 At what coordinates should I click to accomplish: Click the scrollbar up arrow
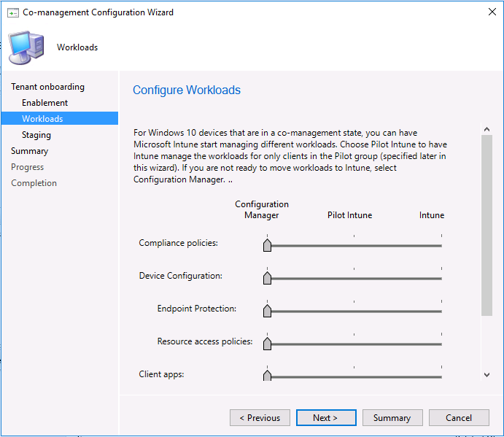pyautogui.click(x=486, y=129)
